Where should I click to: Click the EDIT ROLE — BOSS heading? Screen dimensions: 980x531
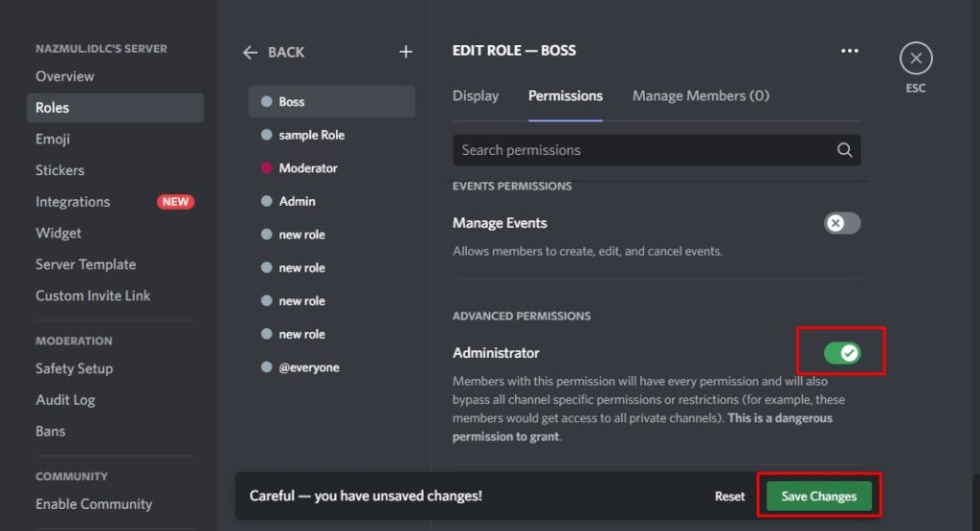pos(514,51)
